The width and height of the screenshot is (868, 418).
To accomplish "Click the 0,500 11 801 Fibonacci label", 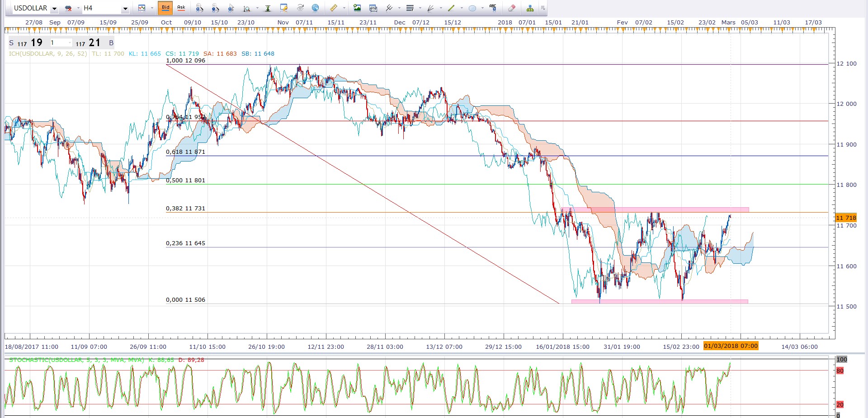I will coord(186,180).
